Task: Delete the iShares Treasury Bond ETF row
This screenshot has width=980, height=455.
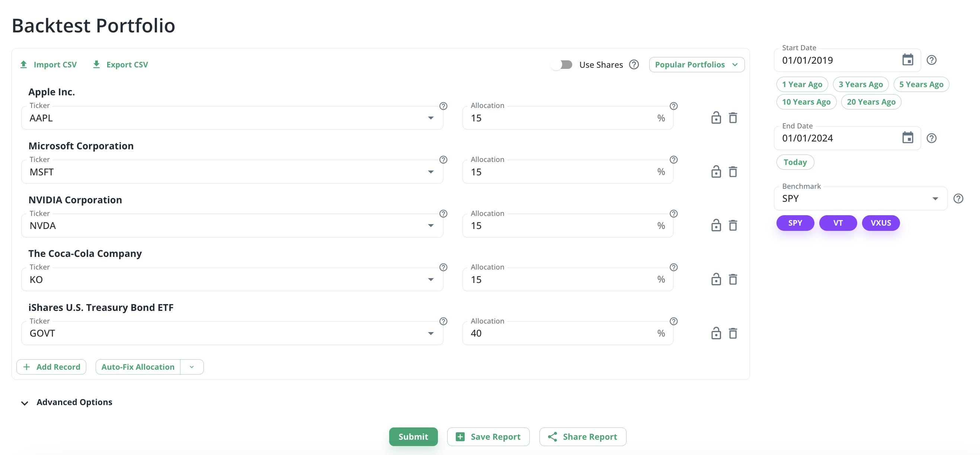Action: (x=733, y=333)
